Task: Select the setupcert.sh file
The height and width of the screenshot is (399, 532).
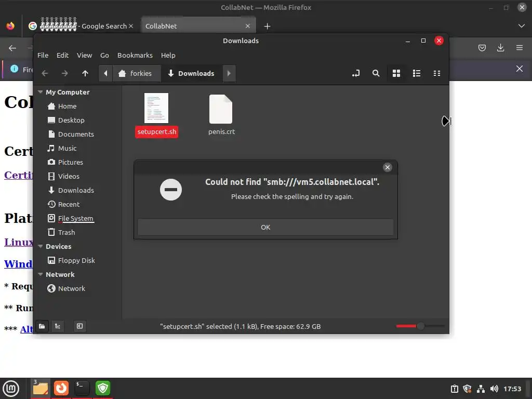Action: (156, 115)
